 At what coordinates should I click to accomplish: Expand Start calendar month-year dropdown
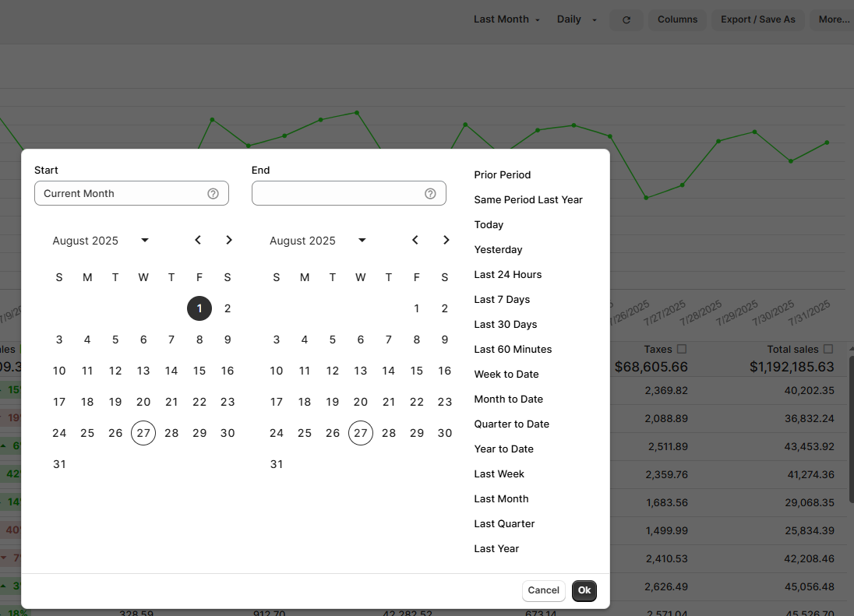pyautogui.click(x=145, y=241)
